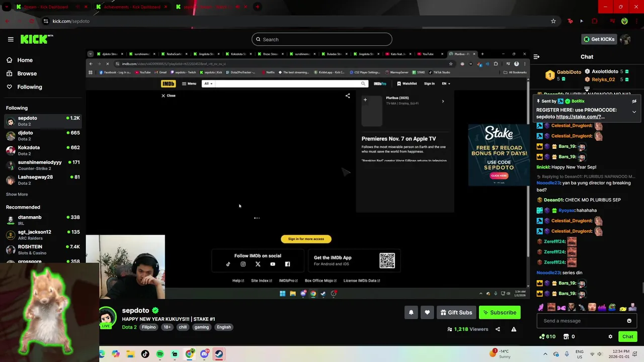The height and width of the screenshot is (362, 644).
Task: Open recommended channel dtanmanb
Action: 43,220
